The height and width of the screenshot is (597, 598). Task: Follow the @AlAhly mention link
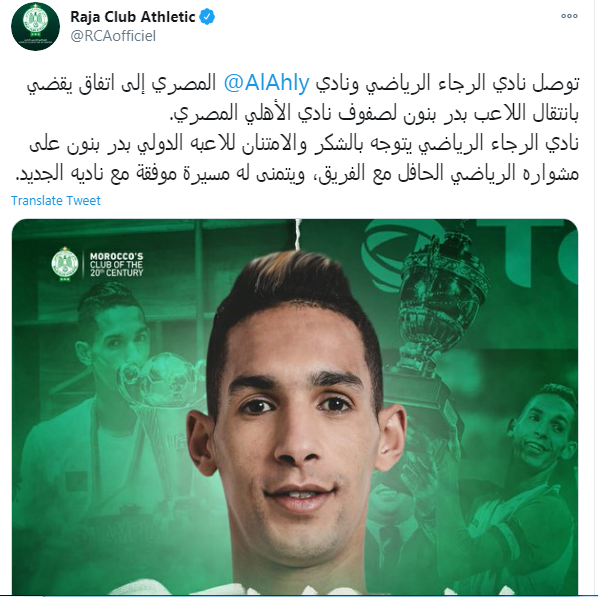click(267, 83)
